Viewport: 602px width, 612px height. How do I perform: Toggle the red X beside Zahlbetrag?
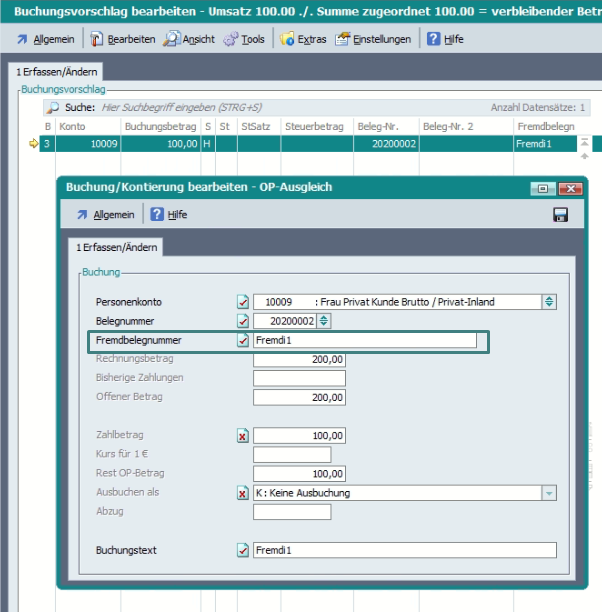pos(242,436)
